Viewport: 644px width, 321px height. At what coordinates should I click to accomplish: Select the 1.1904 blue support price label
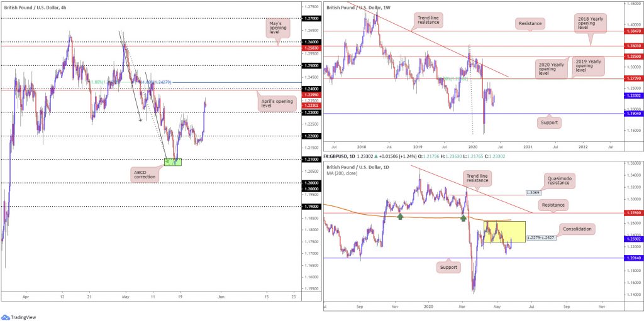(x=633, y=114)
